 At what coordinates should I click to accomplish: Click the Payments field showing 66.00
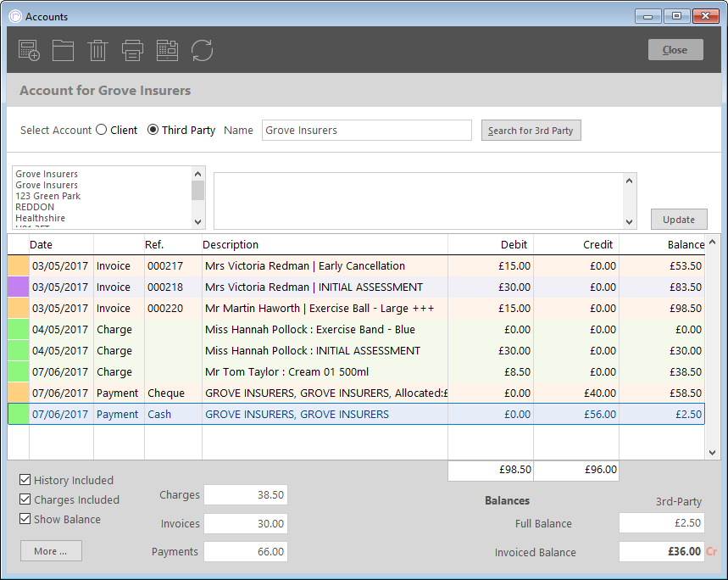pos(246,551)
